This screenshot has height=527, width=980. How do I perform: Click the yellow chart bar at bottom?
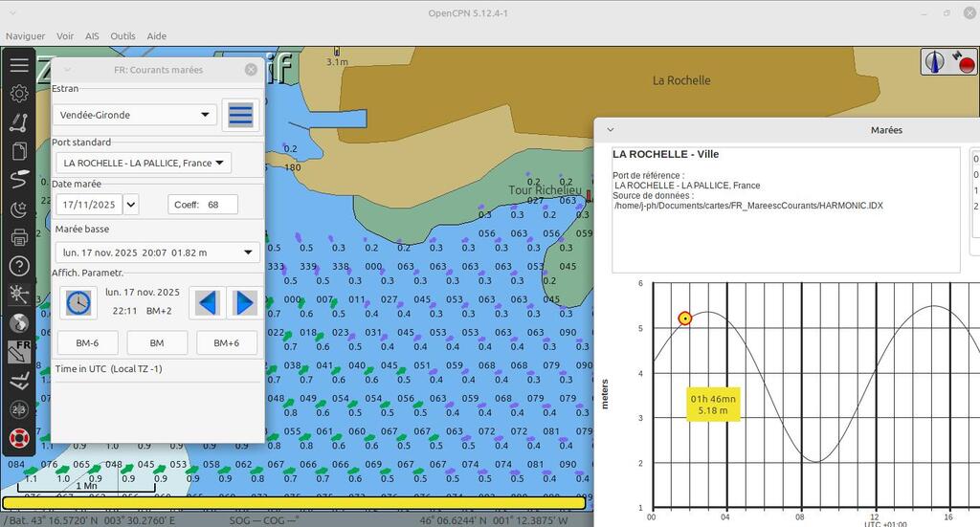294,503
